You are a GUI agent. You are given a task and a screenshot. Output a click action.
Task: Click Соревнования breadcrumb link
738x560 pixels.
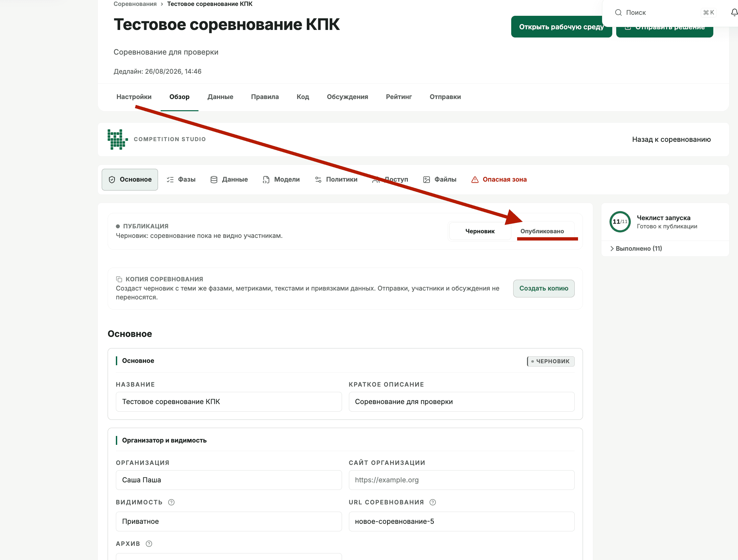pos(135,4)
